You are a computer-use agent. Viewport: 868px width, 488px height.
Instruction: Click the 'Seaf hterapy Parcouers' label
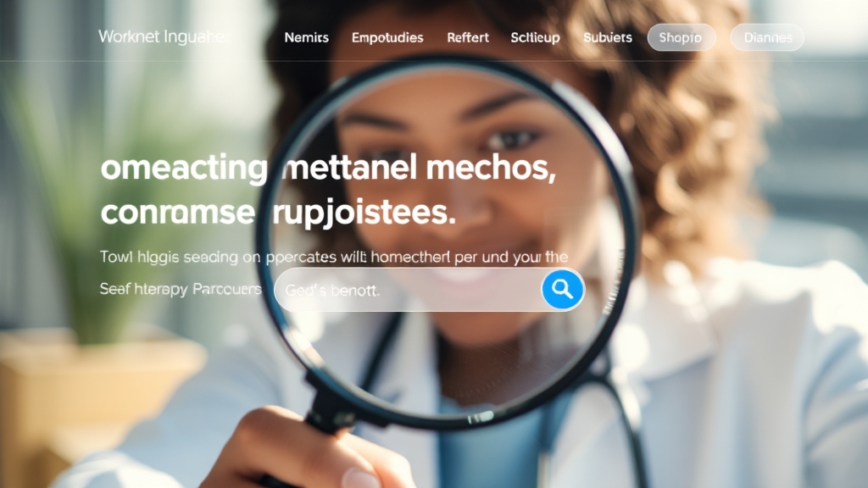[x=181, y=289]
